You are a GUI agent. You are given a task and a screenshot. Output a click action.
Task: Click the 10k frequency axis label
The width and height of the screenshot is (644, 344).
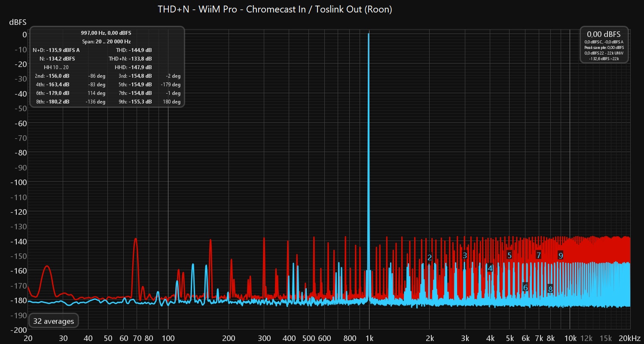(x=570, y=338)
